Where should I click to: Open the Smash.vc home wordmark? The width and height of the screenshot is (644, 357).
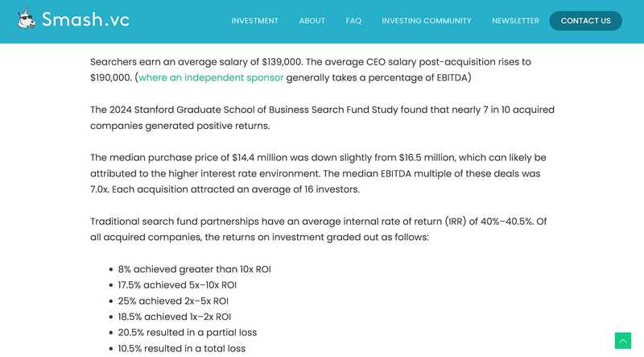point(85,19)
